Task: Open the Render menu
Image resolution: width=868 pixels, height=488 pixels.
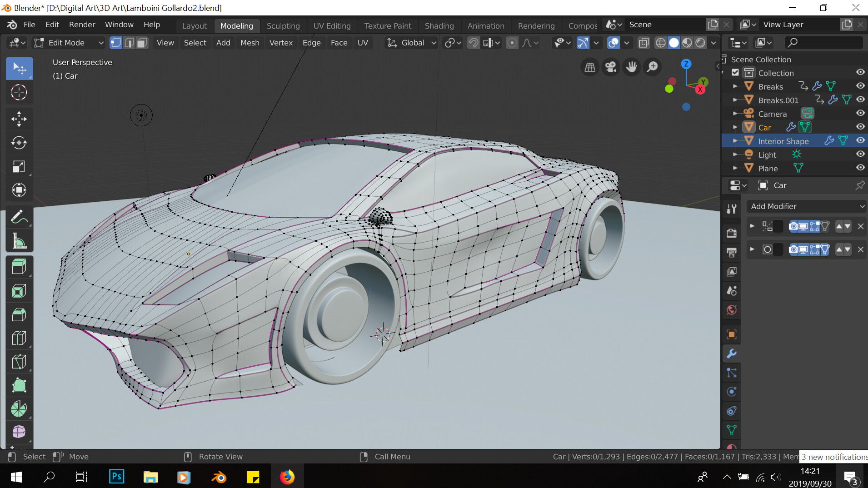Action: (x=81, y=25)
